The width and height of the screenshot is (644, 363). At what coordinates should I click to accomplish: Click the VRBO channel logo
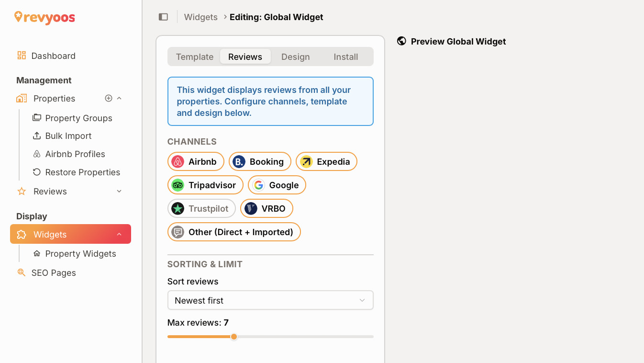[x=251, y=208]
